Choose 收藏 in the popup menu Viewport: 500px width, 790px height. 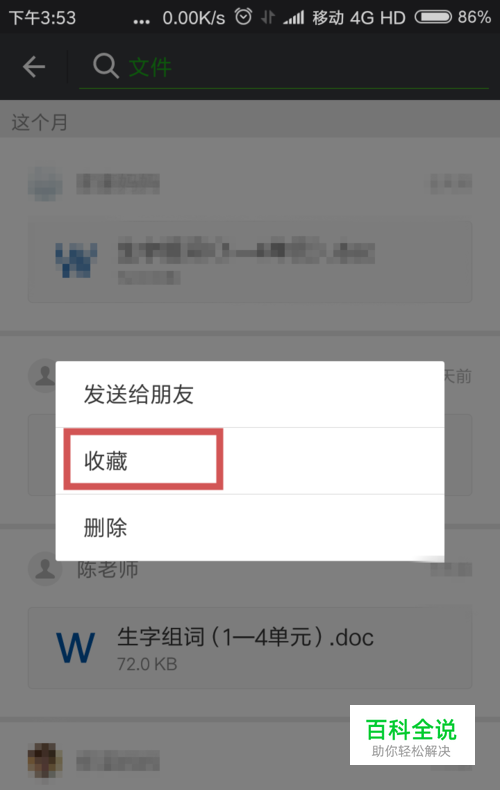[x=249, y=460]
